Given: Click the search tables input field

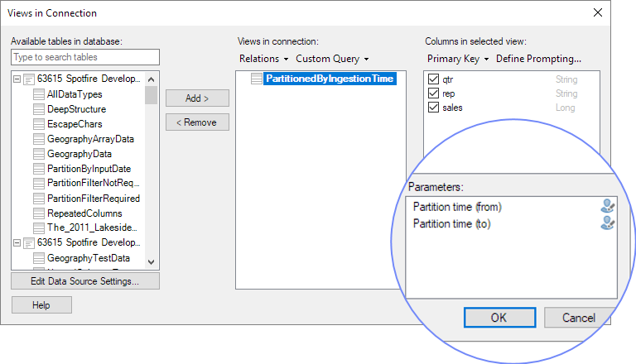Looking at the screenshot, I should (x=85, y=57).
